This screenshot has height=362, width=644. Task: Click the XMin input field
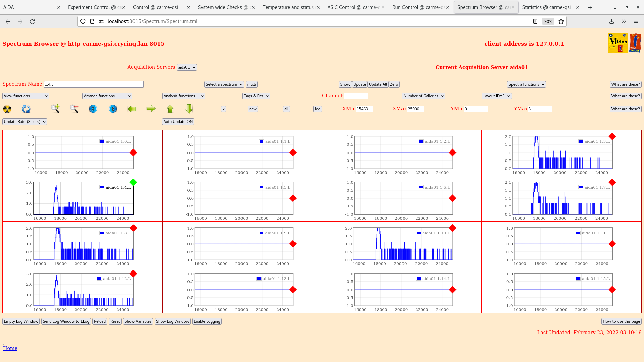pos(364,109)
